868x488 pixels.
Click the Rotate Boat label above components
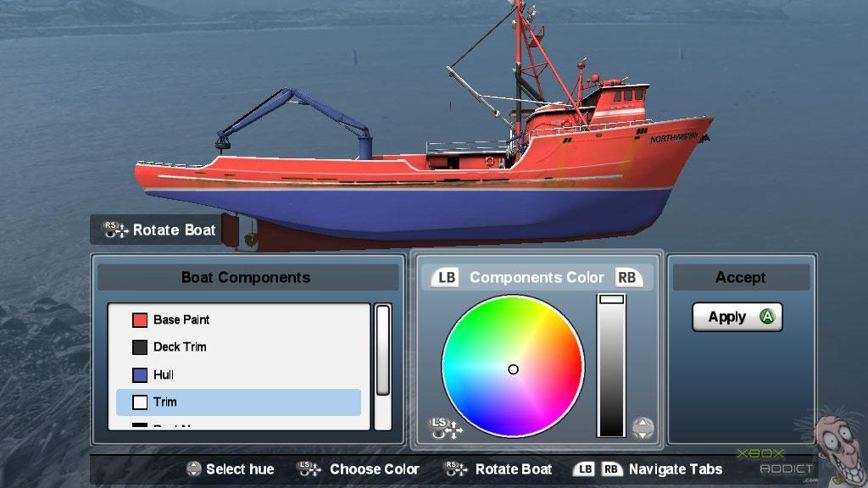(x=174, y=230)
